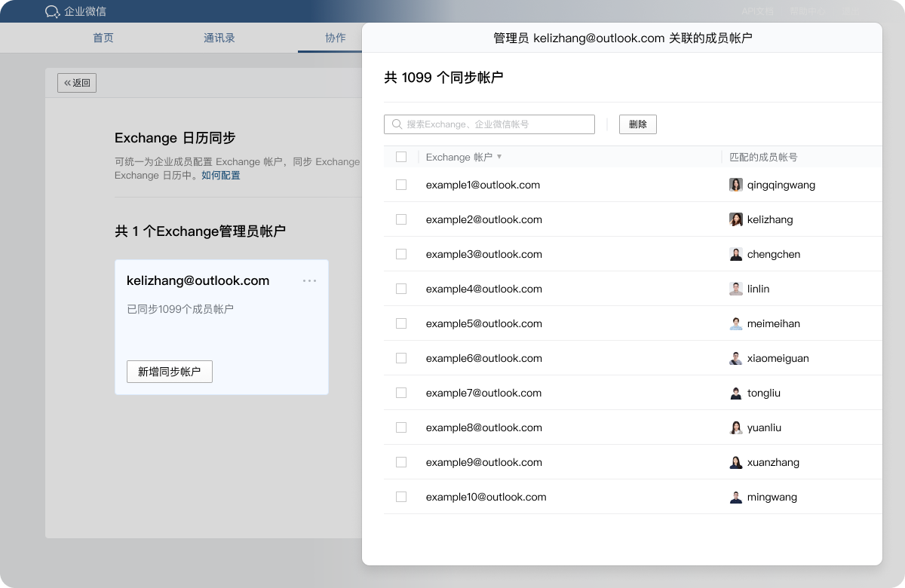Click the member name linlin
Image resolution: width=905 pixels, height=588 pixels.
coord(759,289)
